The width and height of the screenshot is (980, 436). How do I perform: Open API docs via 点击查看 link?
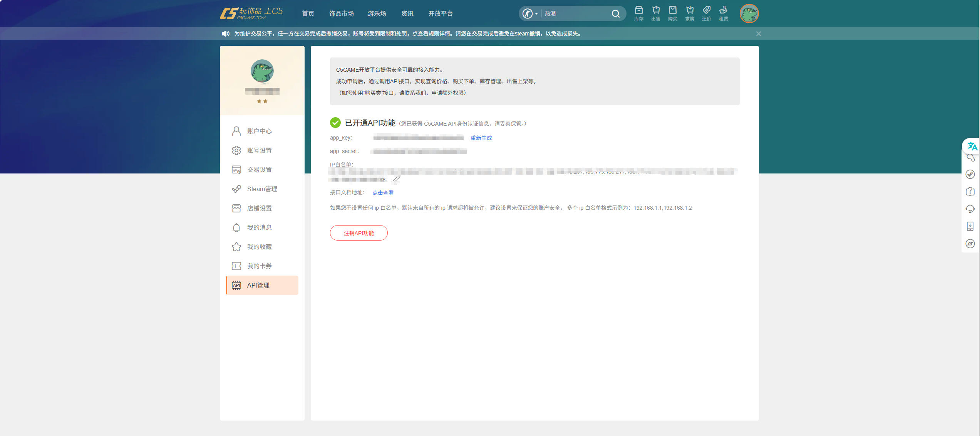click(383, 192)
